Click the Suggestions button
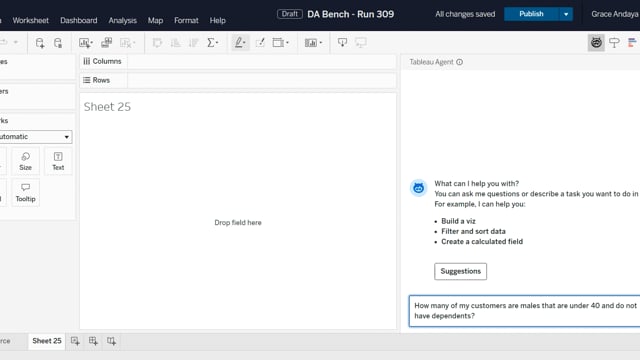Screen dimensions: 640x360 pos(460,271)
